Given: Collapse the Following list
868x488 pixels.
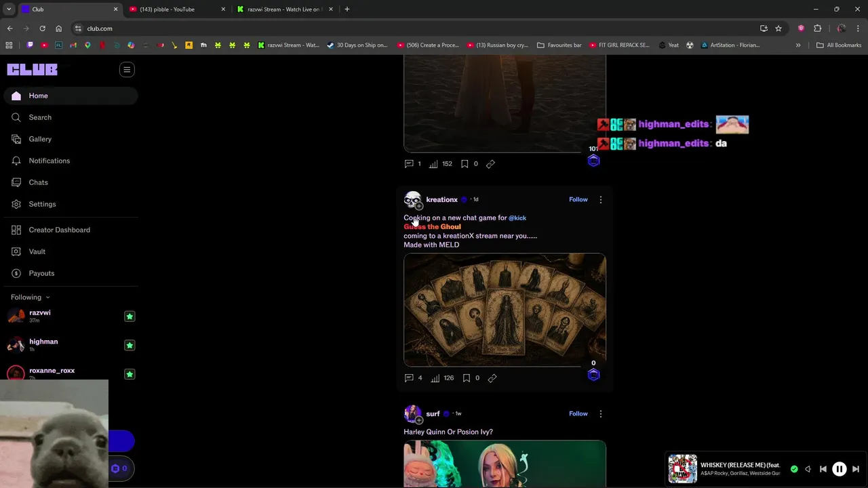Looking at the screenshot, I should [x=30, y=297].
